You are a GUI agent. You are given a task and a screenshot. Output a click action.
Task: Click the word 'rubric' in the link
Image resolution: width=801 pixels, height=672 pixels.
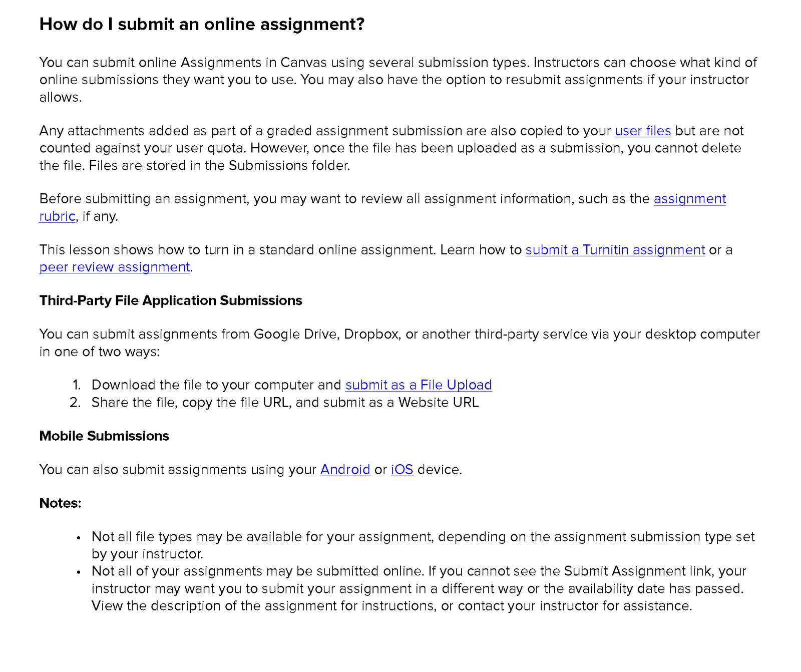[x=58, y=216]
